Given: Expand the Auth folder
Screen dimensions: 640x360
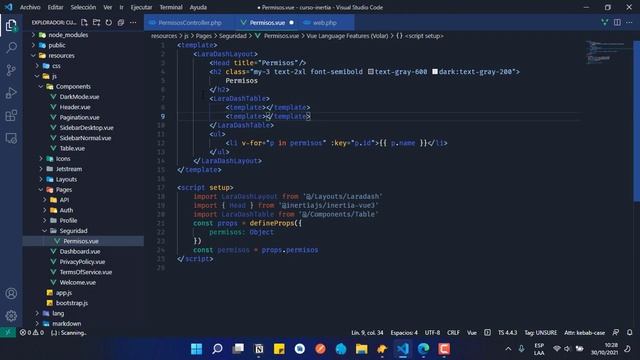Looking at the screenshot, I should 44,210.
